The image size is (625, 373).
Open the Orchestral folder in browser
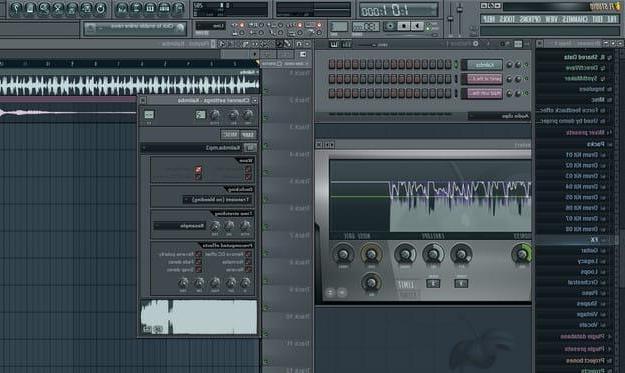[x=582, y=282]
